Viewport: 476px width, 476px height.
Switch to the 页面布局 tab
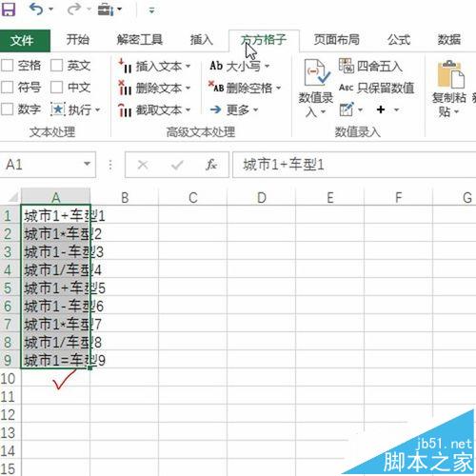coord(337,40)
